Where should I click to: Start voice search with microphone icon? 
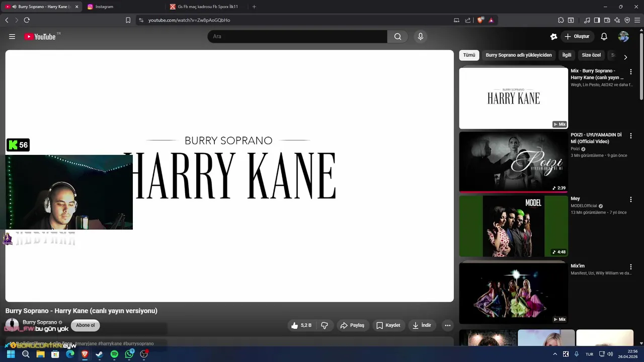pyautogui.click(x=421, y=36)
